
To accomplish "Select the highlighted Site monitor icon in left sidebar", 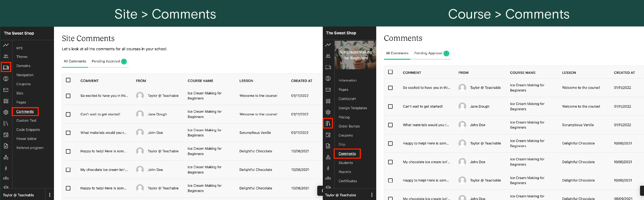I will 6,67.
